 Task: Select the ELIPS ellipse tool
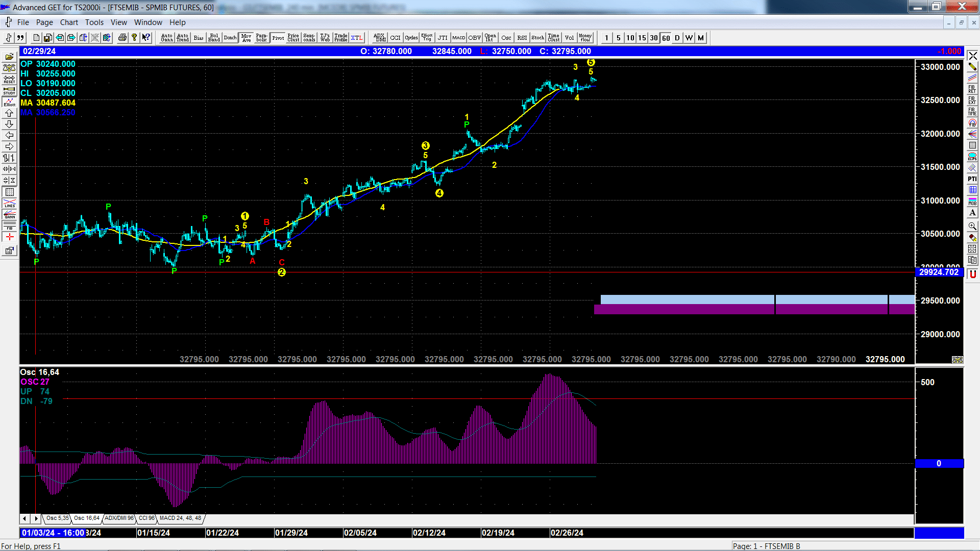click(972, 157)
